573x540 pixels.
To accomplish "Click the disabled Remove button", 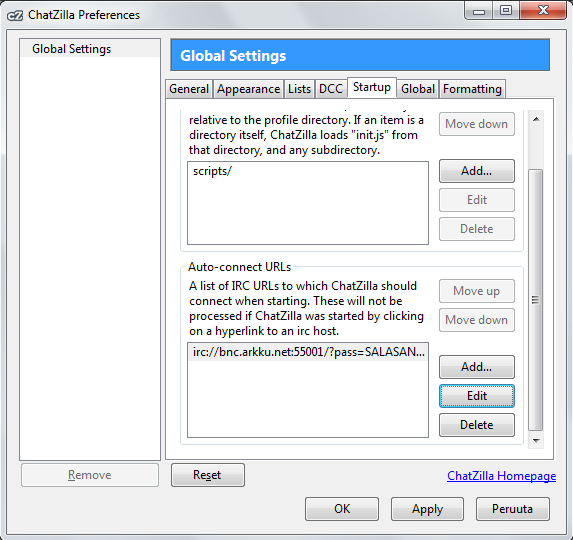I will tap(90, 475).
